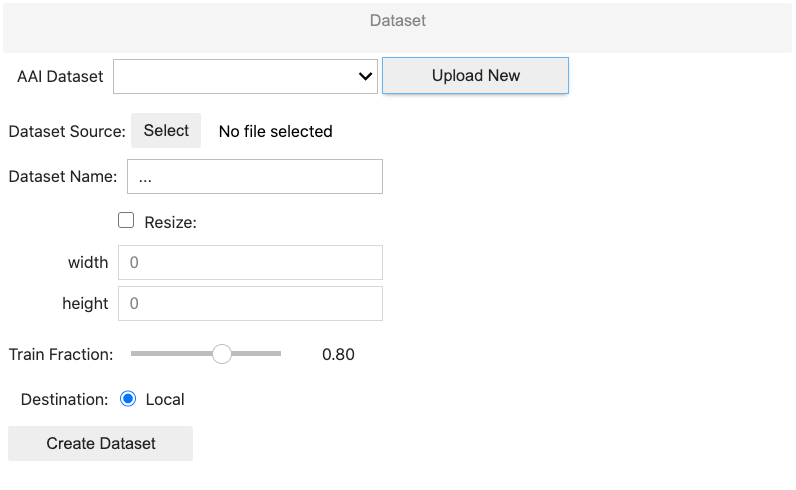Click the 'No file selected' text
Screen dimensions: 796x490
click(276, 132)
